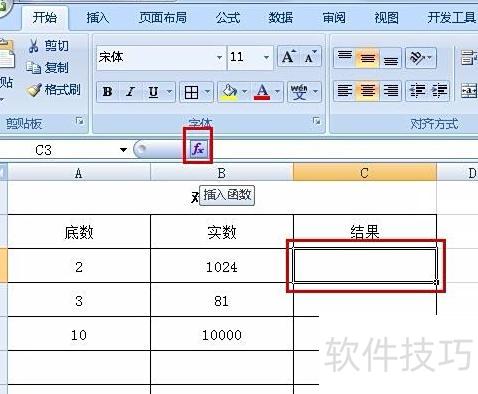This screenshot has height=394, width=478.
Task: Click the 格式刷 Format Painter label
Action: pos(63,90)
